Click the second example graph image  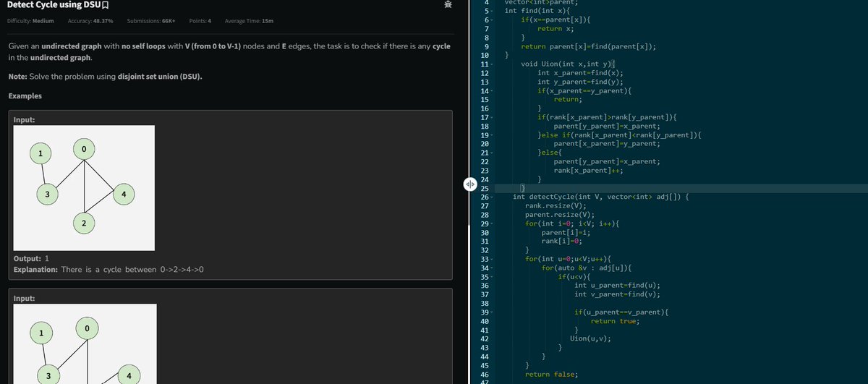point(85,344)
